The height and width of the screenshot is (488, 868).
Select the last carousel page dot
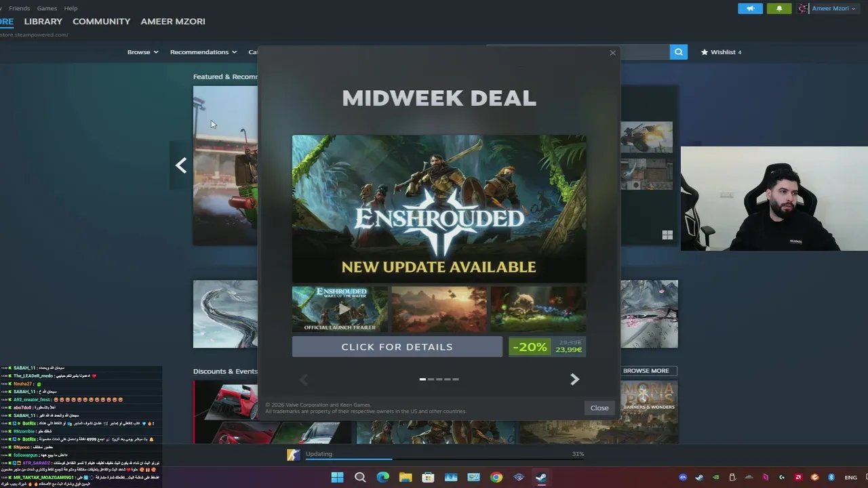(x=455, y=380)
